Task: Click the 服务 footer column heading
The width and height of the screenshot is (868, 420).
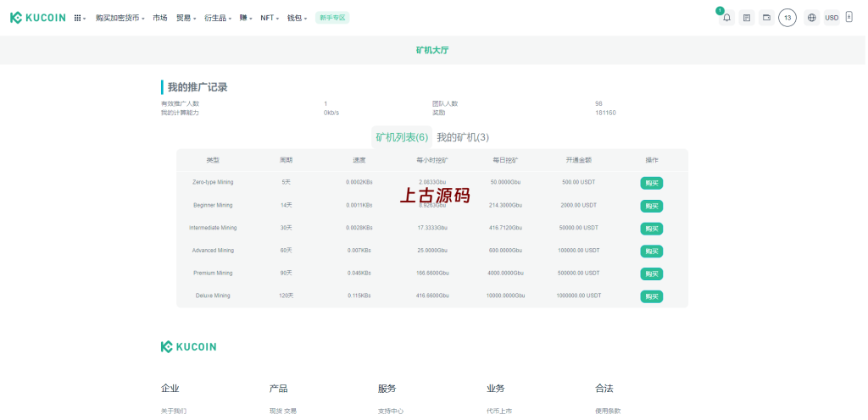Action: [387, 389]
